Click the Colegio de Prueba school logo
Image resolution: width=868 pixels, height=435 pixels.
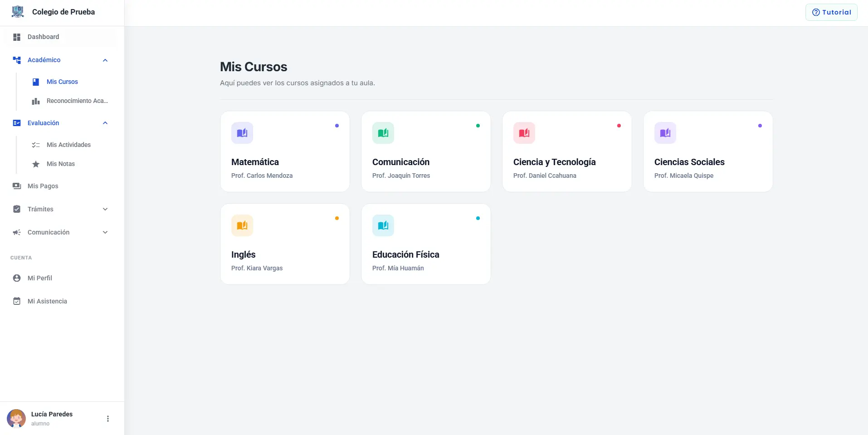coord(18,12)
